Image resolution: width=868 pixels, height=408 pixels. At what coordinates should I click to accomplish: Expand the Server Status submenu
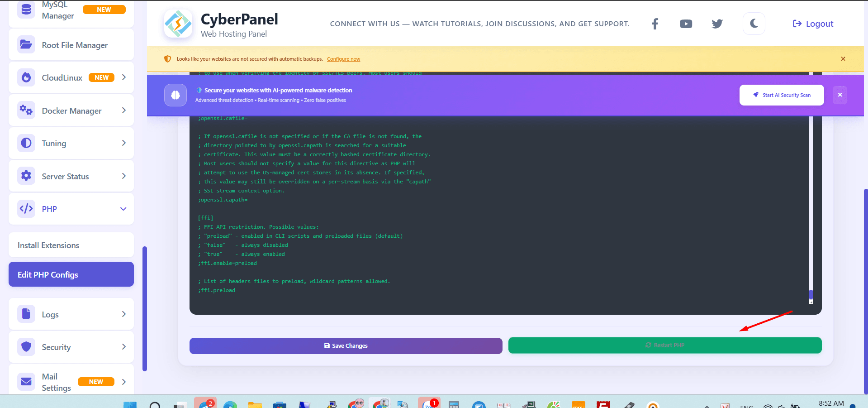(x=124, y=176)
